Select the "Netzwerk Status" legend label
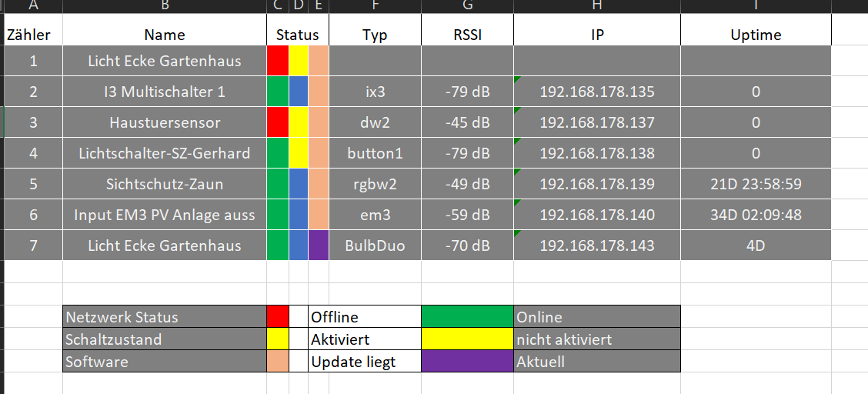 click(164, 316)
